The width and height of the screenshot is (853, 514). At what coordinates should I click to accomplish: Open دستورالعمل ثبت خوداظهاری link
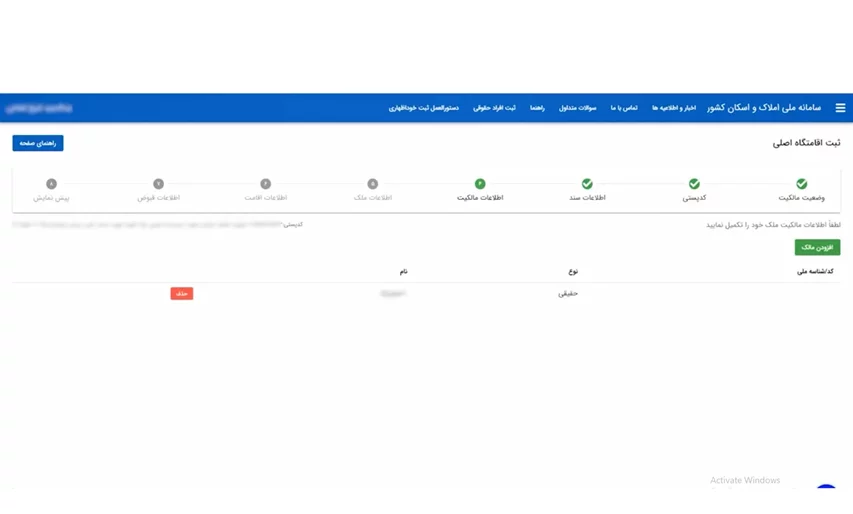[x=424, y=108]
